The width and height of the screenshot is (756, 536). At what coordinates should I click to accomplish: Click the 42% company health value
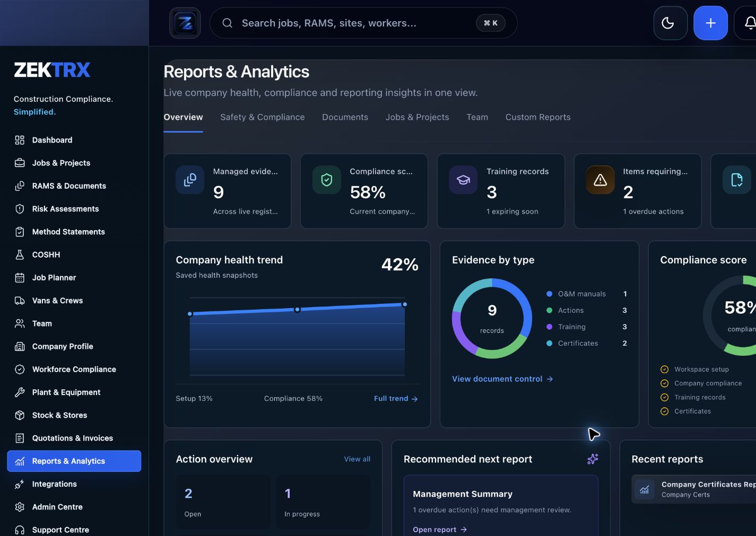tap(400, 265)
